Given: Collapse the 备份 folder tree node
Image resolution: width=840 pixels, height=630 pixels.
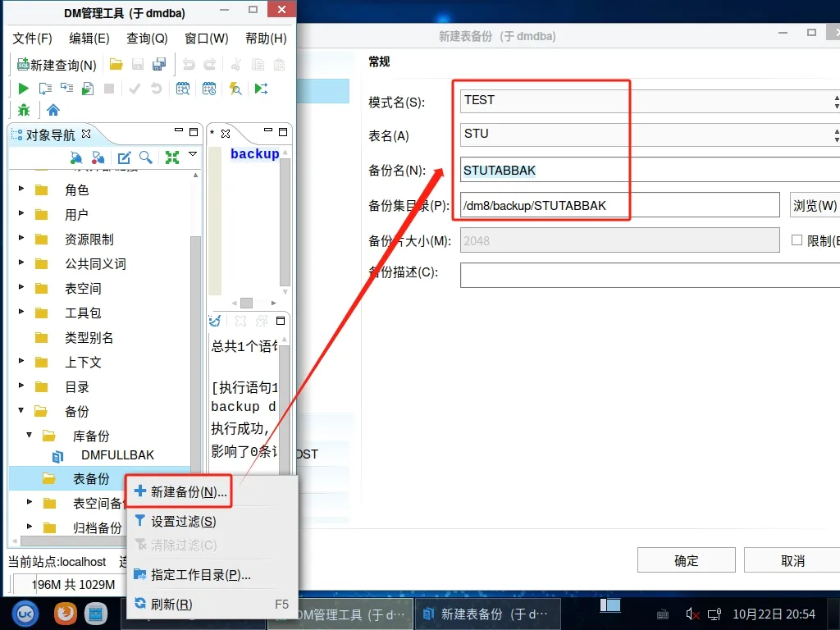Looking at the screenshot, I should (x=22, y=412).
